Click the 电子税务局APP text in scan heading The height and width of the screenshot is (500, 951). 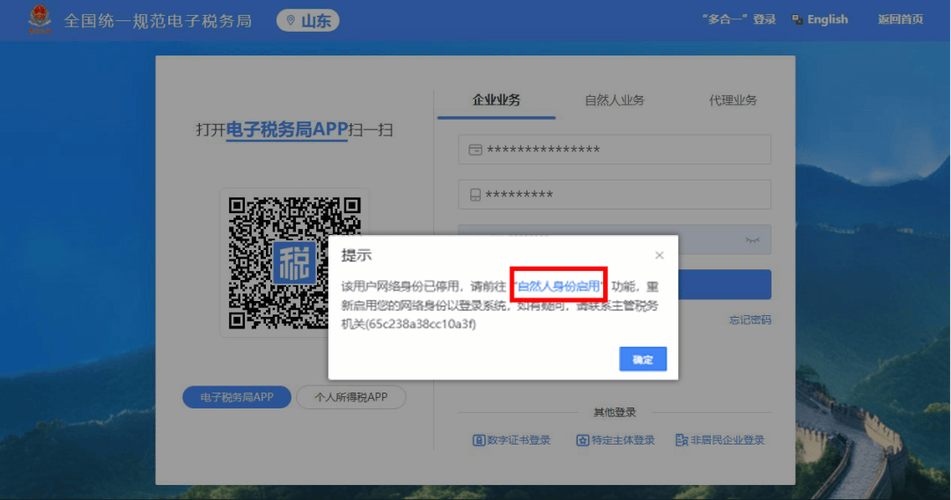[287, 129]
